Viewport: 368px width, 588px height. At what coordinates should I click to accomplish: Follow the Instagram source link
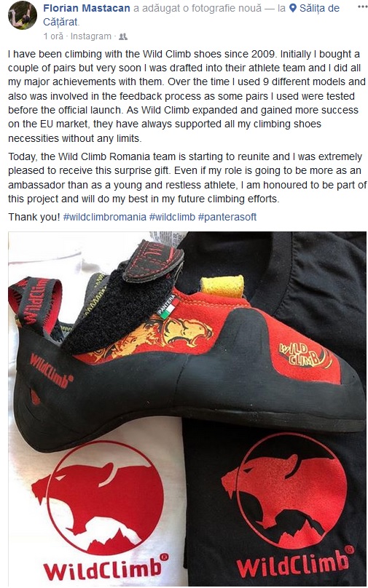91,36
